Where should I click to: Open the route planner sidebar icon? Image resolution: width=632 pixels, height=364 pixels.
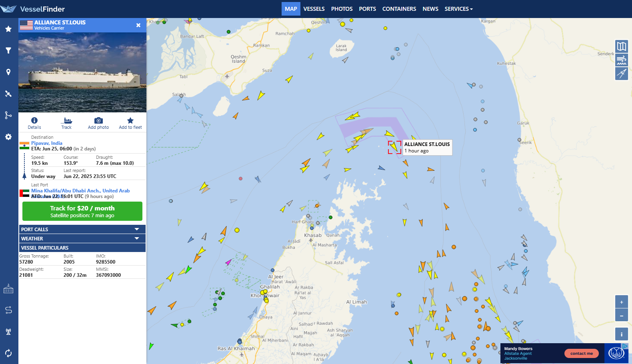(x=8, y=310)
